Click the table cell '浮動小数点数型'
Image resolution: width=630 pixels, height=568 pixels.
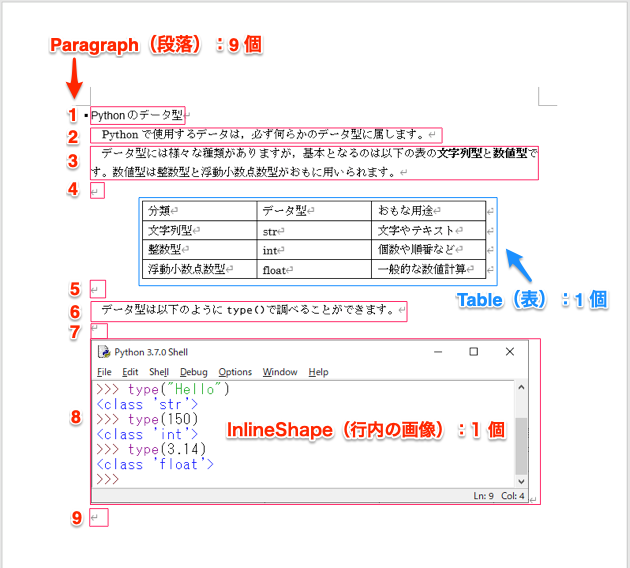[200, 269]
